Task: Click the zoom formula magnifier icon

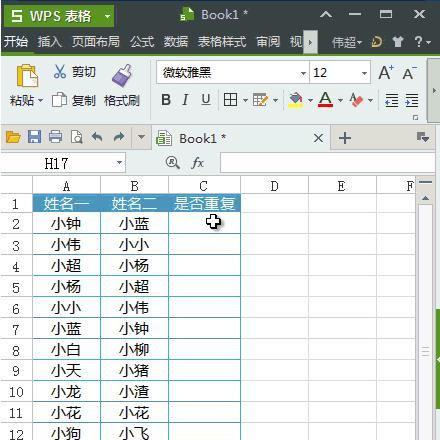Action: [x=173, y=163]
